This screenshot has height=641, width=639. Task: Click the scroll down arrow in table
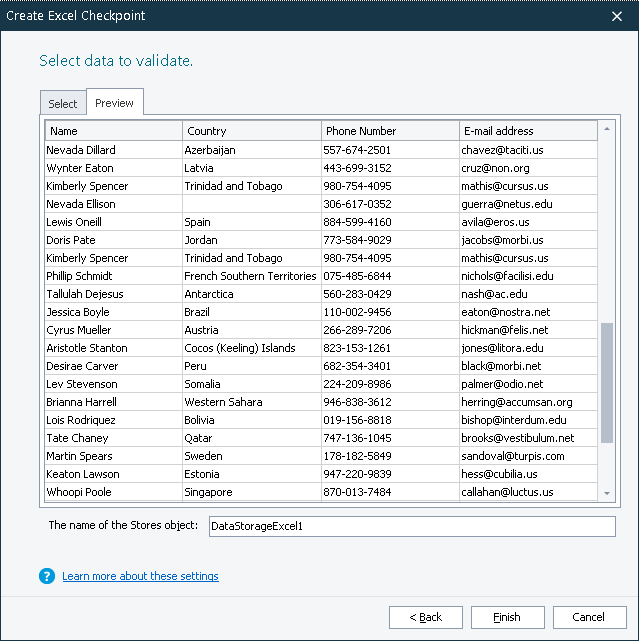(606, 493)
